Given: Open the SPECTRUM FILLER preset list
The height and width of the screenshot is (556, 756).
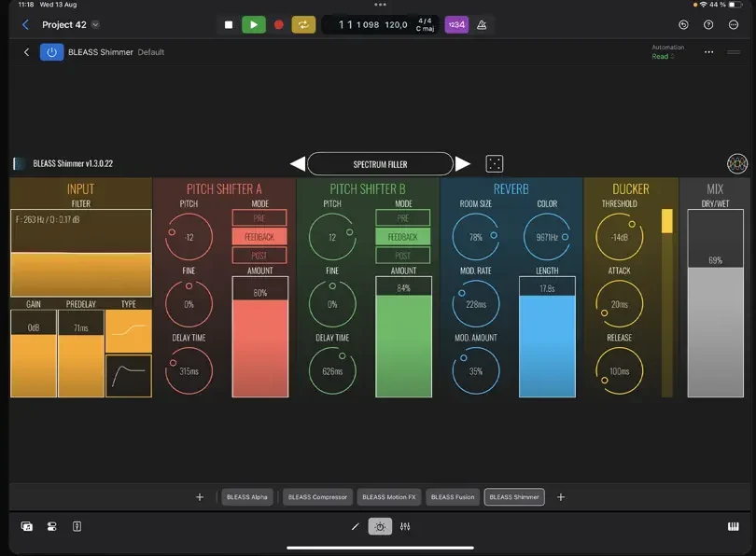Looking at the screenshot, I should [380, 164].
